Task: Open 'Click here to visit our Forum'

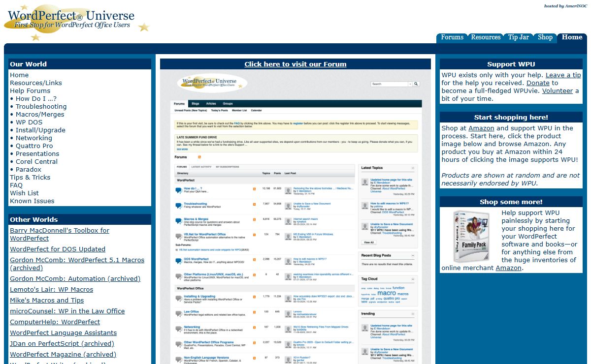Action: pyautogui.click(x=295, y=64)
